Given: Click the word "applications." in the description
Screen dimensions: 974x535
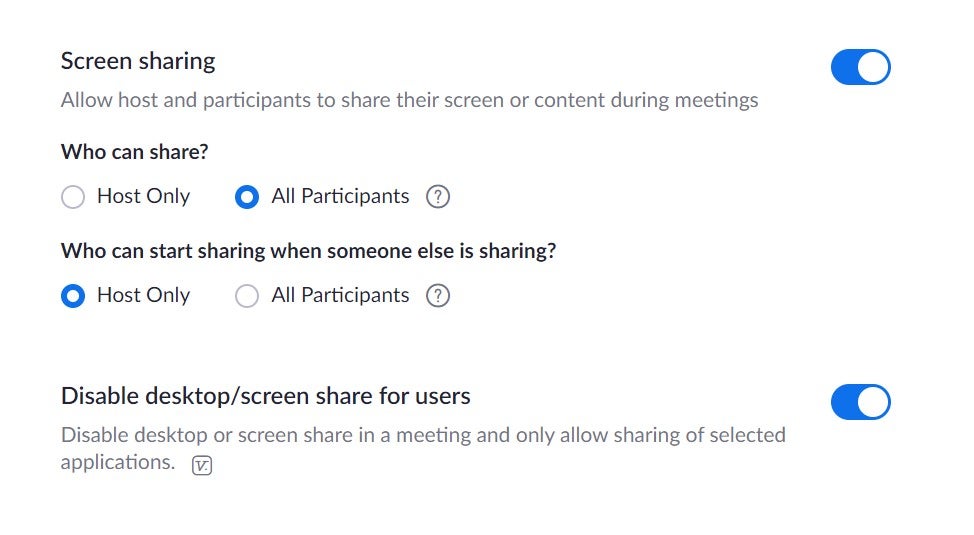Looking at the screenshot, I should (118, 463).
